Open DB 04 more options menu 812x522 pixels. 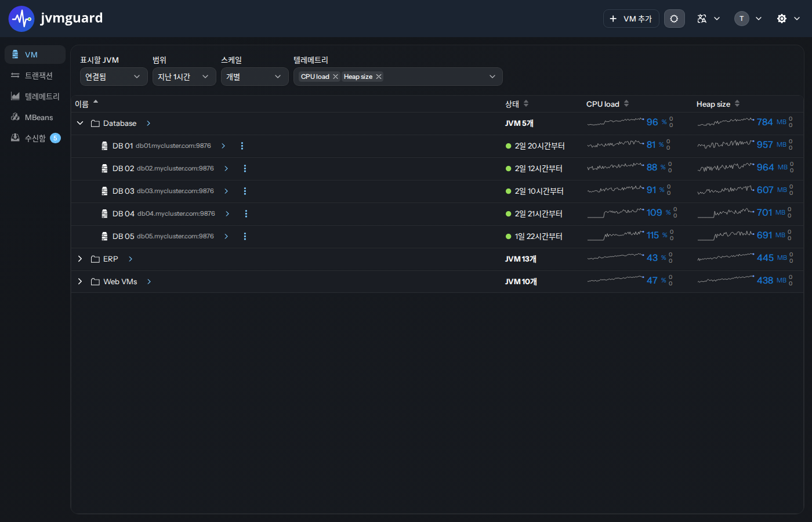[x=246, y=214]
